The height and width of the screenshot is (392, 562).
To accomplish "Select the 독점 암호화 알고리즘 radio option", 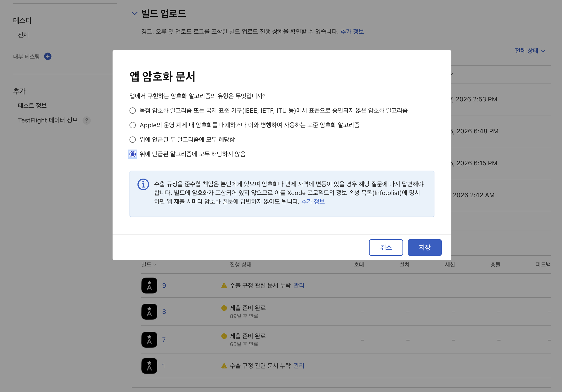I will [x=132, y=111].
